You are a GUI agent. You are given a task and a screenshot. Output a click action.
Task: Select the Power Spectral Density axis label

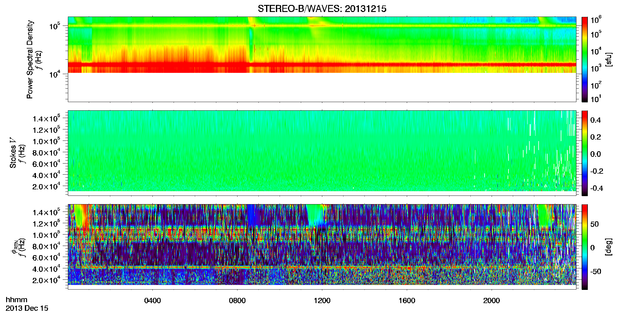30,59
